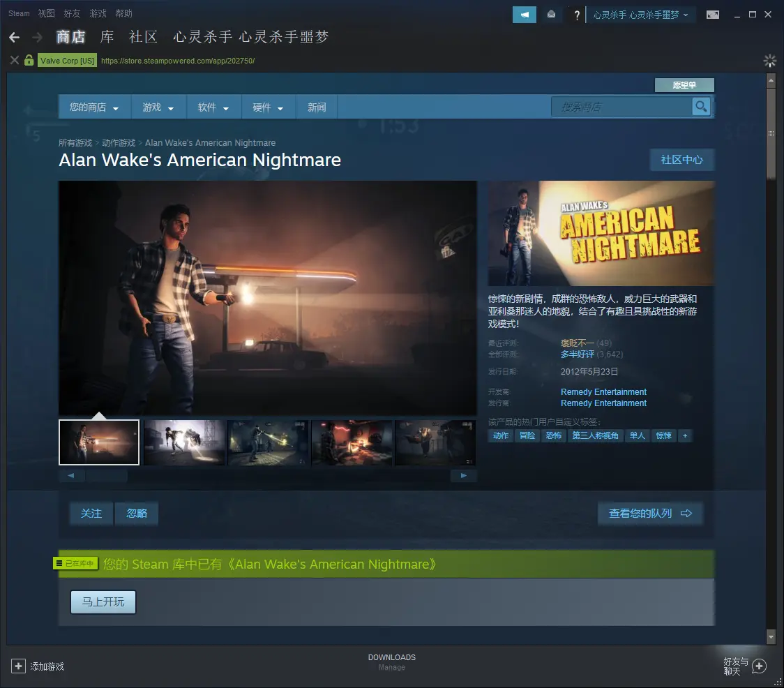This screenshot has width=784, height=688.
Task: Click the page scrollbar up arrow
Action: coord(771,80)
